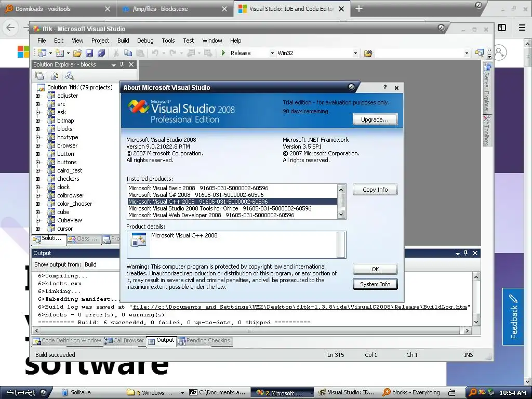Open the Build menu

[123, 41]
